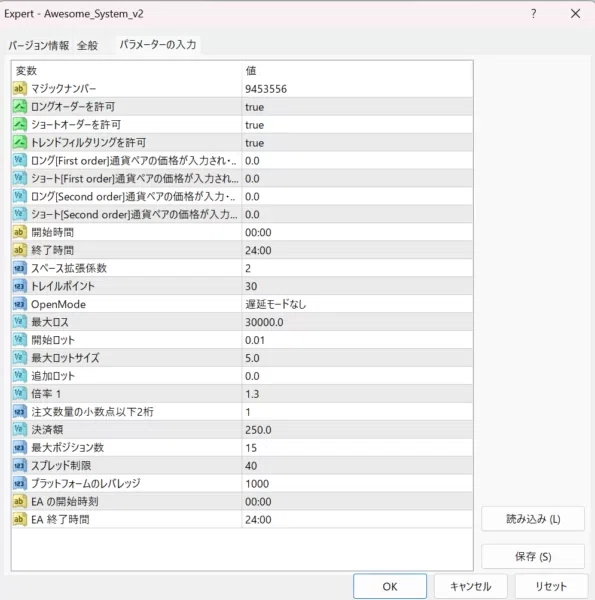Click the help question mark button
The width and height of the screenshot is (595, 600).
(534, 14)
